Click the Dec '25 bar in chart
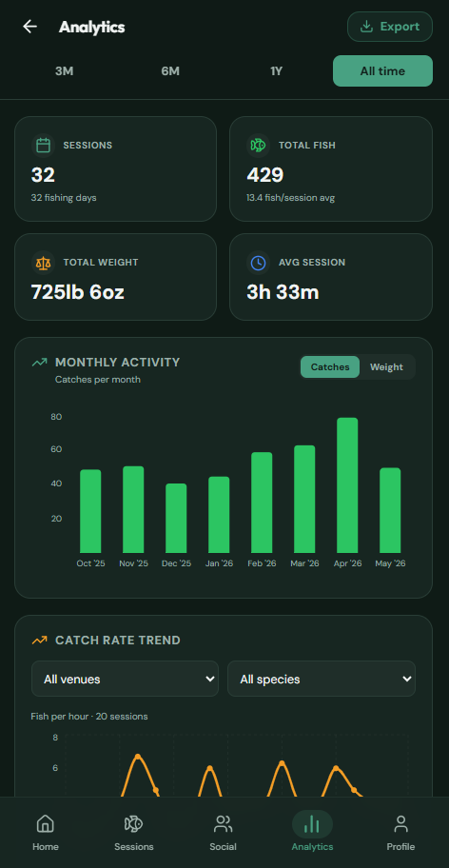Image resolution: width=449 pixels, height=868 pixels. pyautogui.click(x=176, y=519)
